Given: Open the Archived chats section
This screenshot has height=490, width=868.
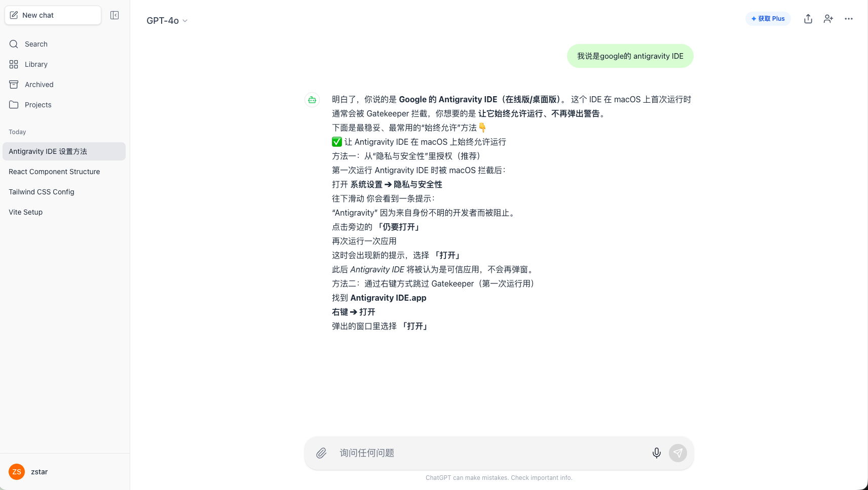Looking at the screenshot, I should [39, 85].
